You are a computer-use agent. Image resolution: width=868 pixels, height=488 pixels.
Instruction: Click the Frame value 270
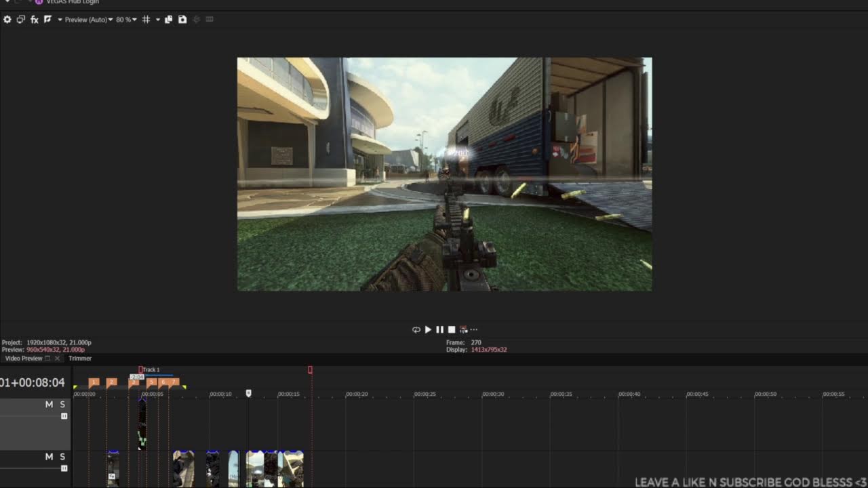click(476, 343)
